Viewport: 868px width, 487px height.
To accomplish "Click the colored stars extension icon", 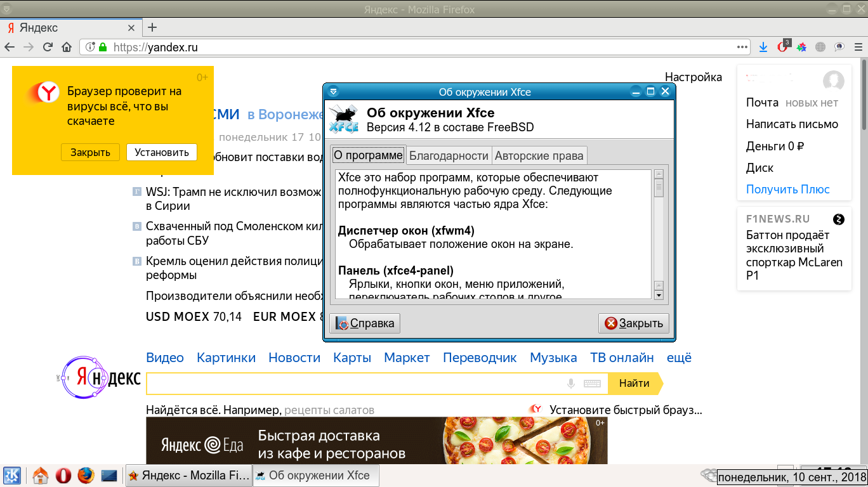I will click(802, 47).
